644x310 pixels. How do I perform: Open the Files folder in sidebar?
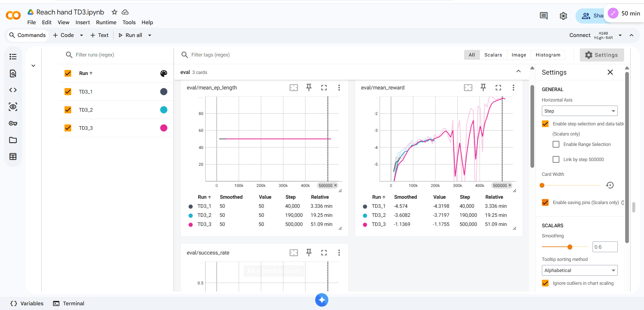[x=13, y=140]
